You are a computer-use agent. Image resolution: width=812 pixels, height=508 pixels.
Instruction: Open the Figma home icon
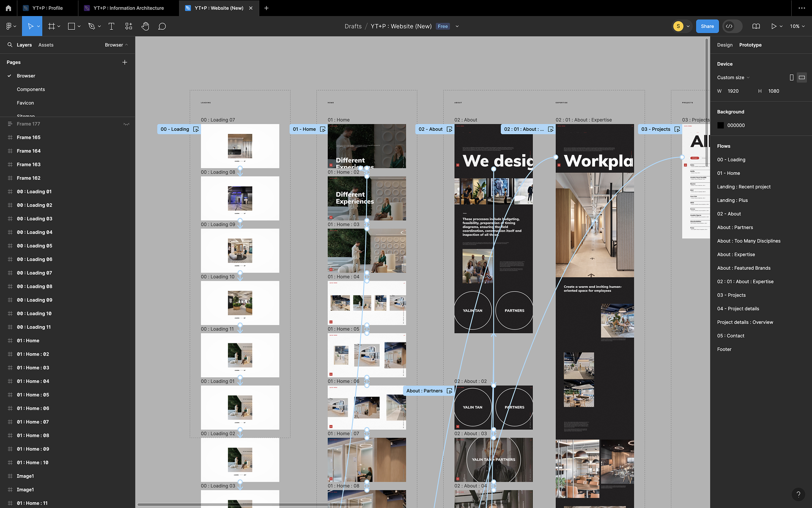pyautogui.click(x=8, y=8)
